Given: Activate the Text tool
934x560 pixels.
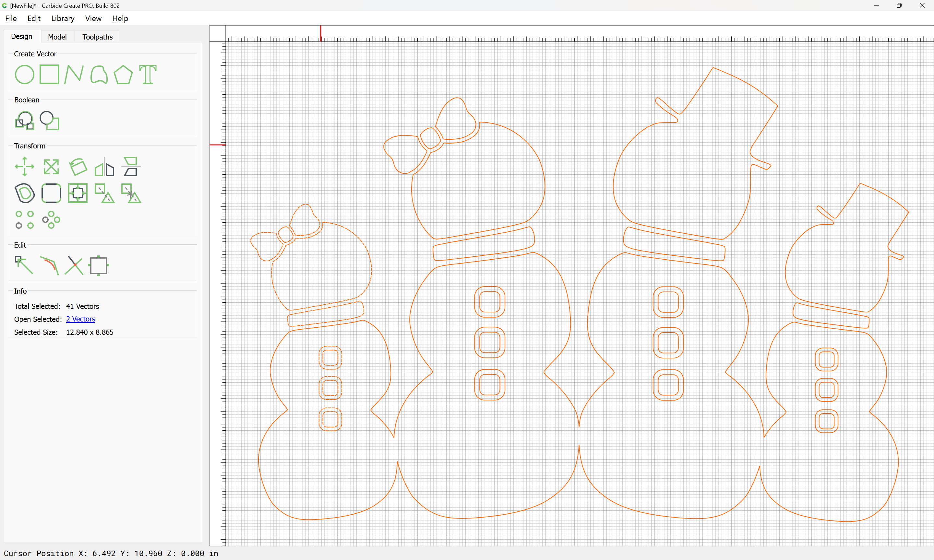Looking at the screenshot, I should click(148, 74).
